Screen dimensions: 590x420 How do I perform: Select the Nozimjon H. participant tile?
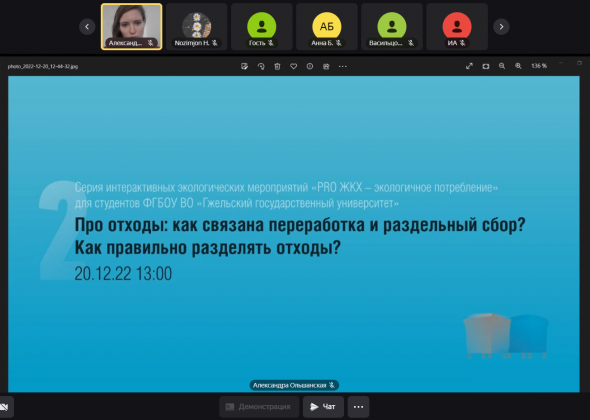(x=196, y=27)
